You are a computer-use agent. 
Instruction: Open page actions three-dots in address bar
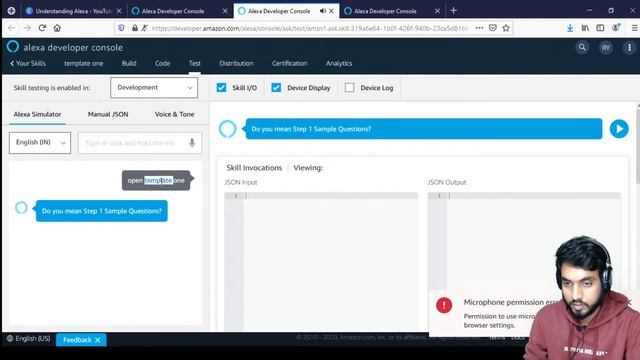[x=479, y=28]
